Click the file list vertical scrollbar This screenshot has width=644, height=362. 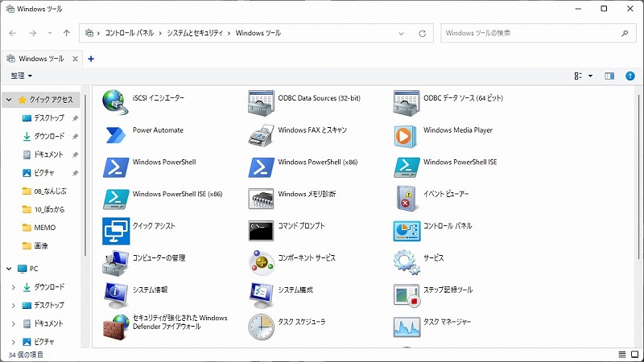(638, 176)
